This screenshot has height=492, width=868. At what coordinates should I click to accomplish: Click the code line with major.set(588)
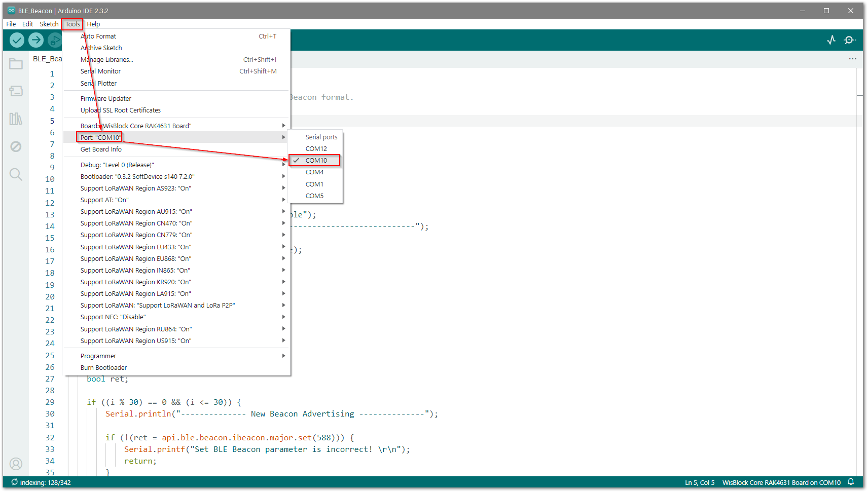[230, 437]
